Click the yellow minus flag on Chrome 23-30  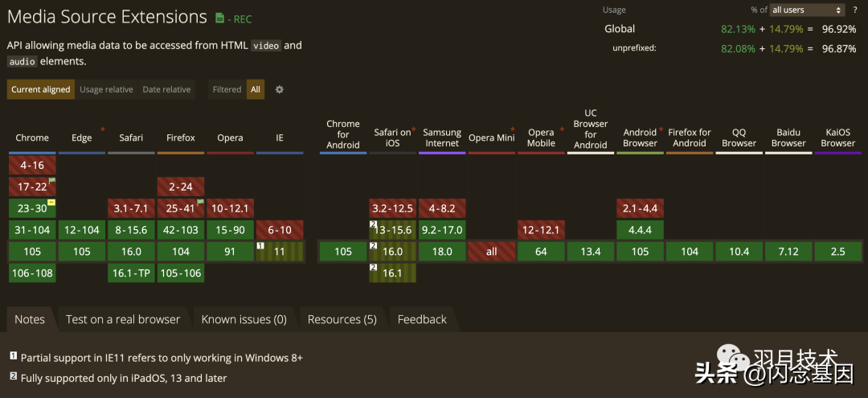(x=52, y=203)
